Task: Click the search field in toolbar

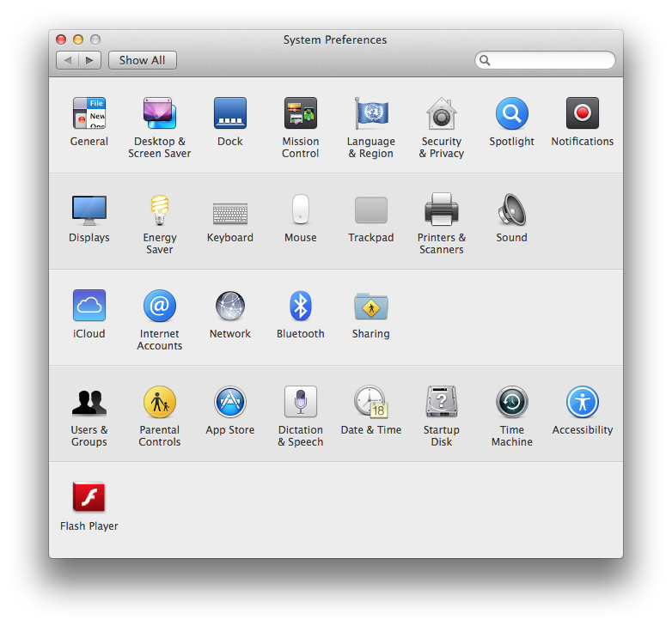Action: [550, 60]
